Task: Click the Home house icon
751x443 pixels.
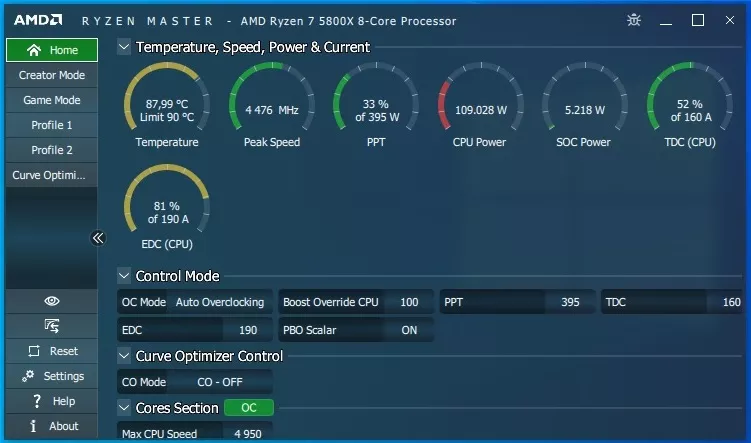Action: point(34,50)
